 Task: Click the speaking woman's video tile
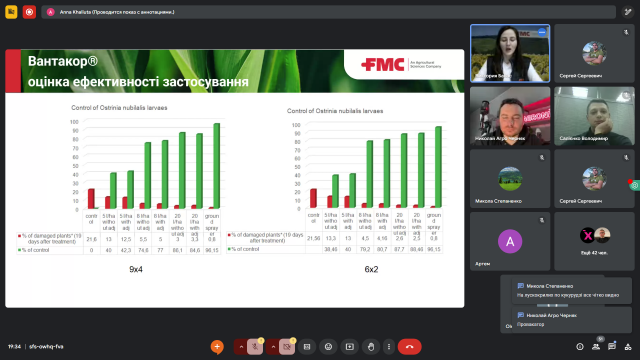coord(510,53)
